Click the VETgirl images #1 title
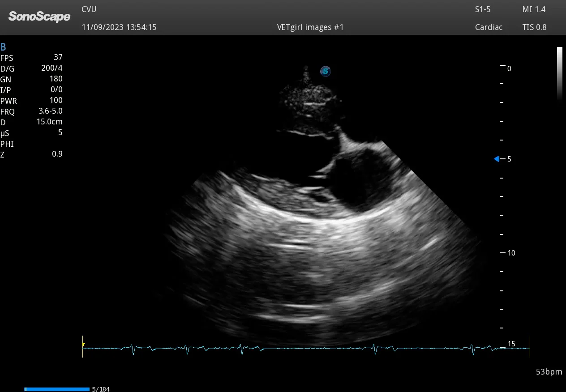566x392 pixels. [310, 27]
